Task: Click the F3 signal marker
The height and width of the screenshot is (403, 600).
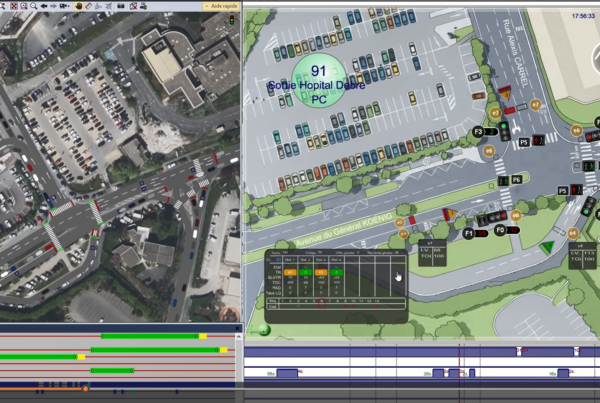Action: tap(478, 132)
